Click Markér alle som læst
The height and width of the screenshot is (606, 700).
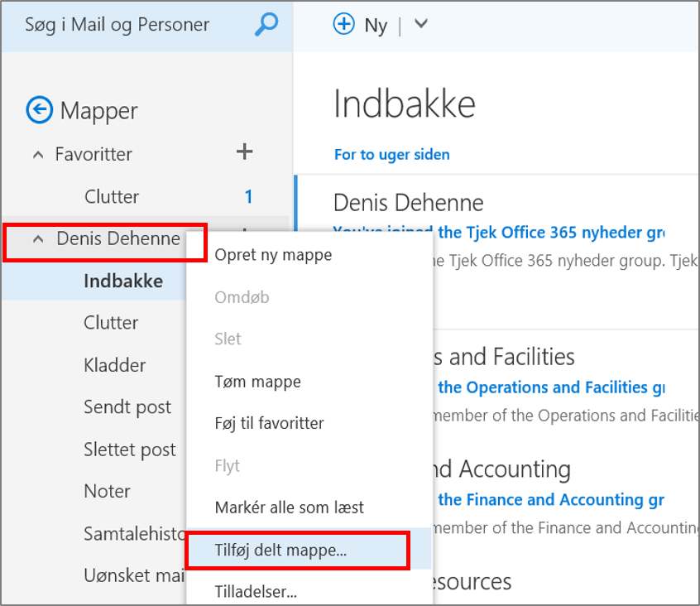(289, 507)
